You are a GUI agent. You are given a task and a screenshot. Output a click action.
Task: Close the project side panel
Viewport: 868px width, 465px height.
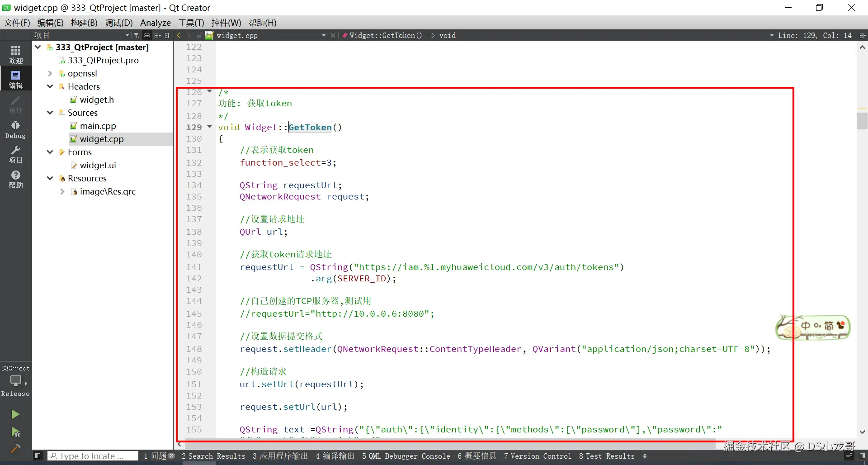click(167, 35)
